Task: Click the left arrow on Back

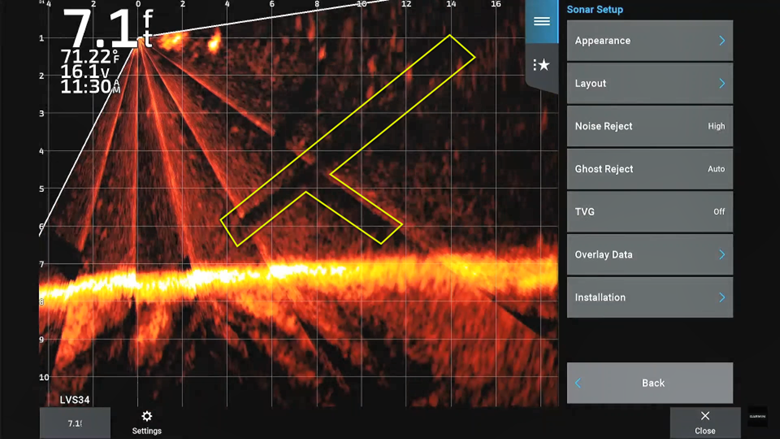Action: pos(578,383)
